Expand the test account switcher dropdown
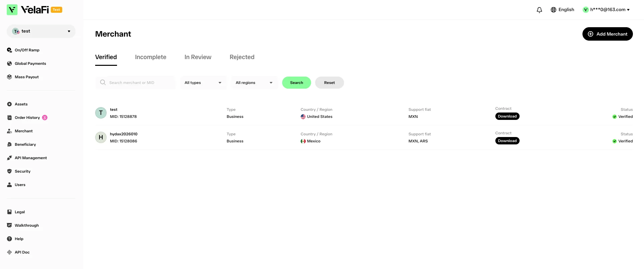 [x=41, y=31]
